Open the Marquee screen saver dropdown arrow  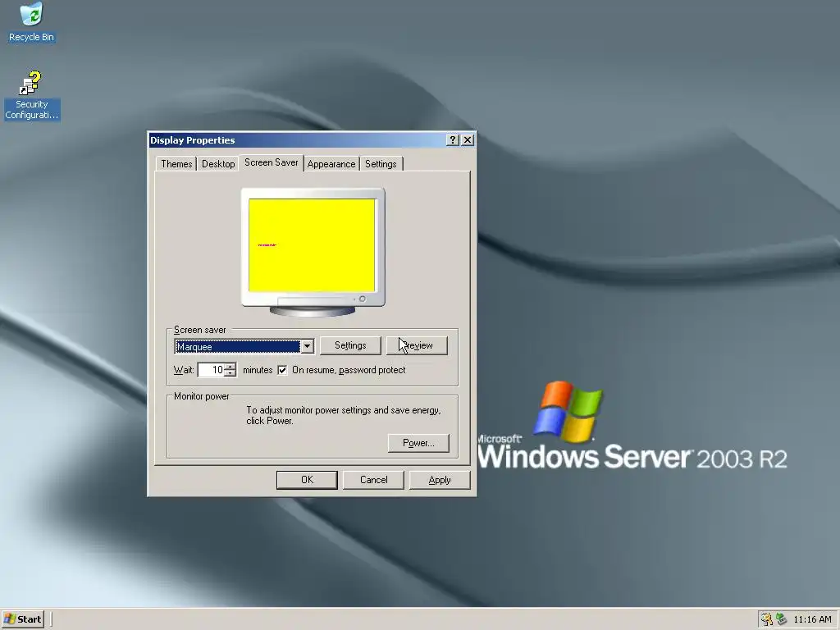pos(307,347)
